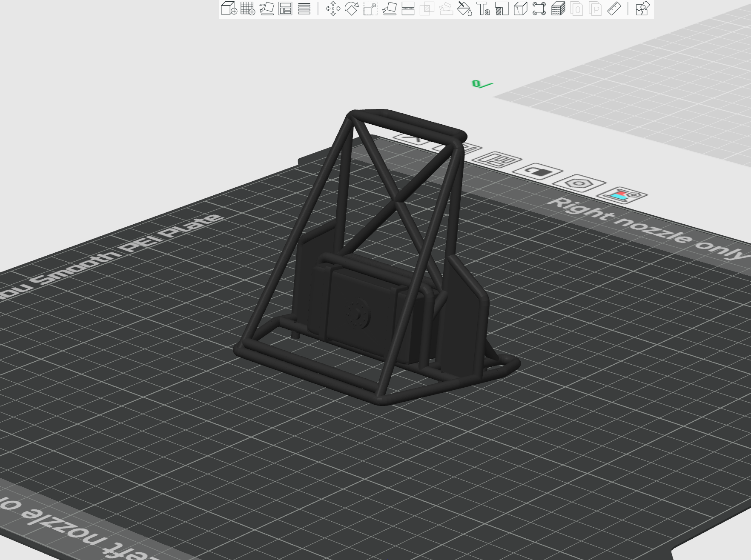This screenshot has height=560, width=751.
Task: Open the Text shape tool
Action: [483, 9]
